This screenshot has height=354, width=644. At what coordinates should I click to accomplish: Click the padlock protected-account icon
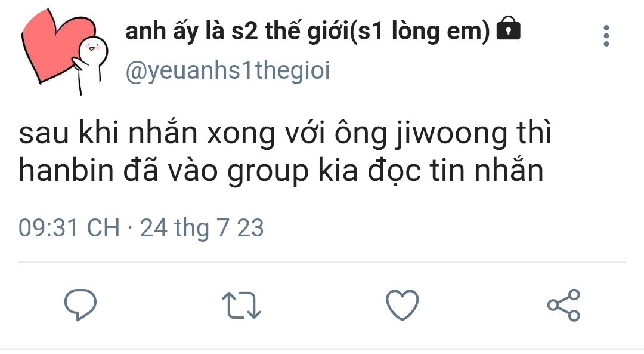509,29
